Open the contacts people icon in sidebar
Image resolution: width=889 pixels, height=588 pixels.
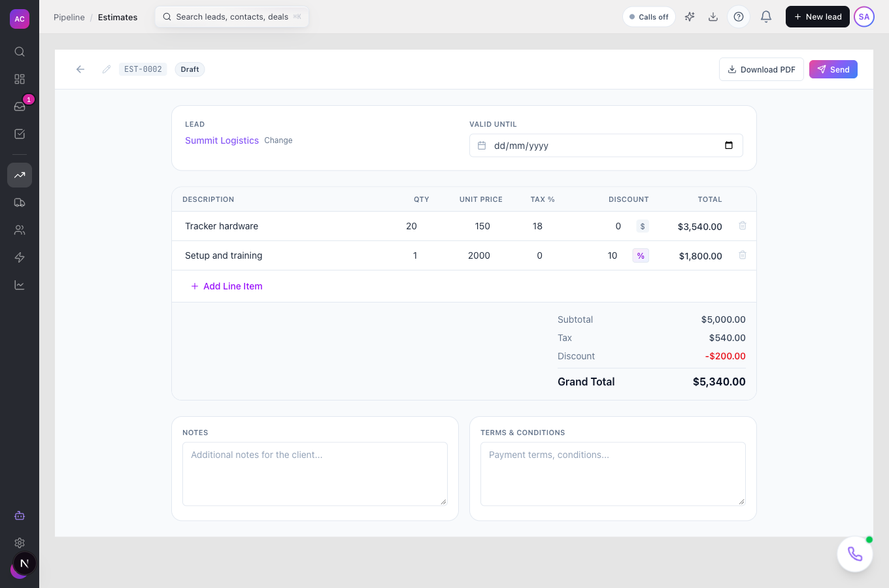[x=20, y=230]
